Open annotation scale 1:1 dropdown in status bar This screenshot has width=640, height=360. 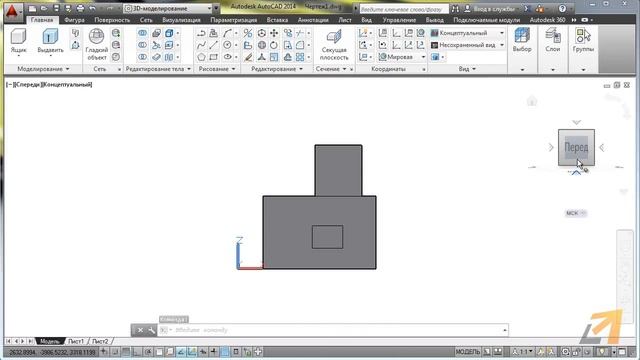click(x=523, y=351)
